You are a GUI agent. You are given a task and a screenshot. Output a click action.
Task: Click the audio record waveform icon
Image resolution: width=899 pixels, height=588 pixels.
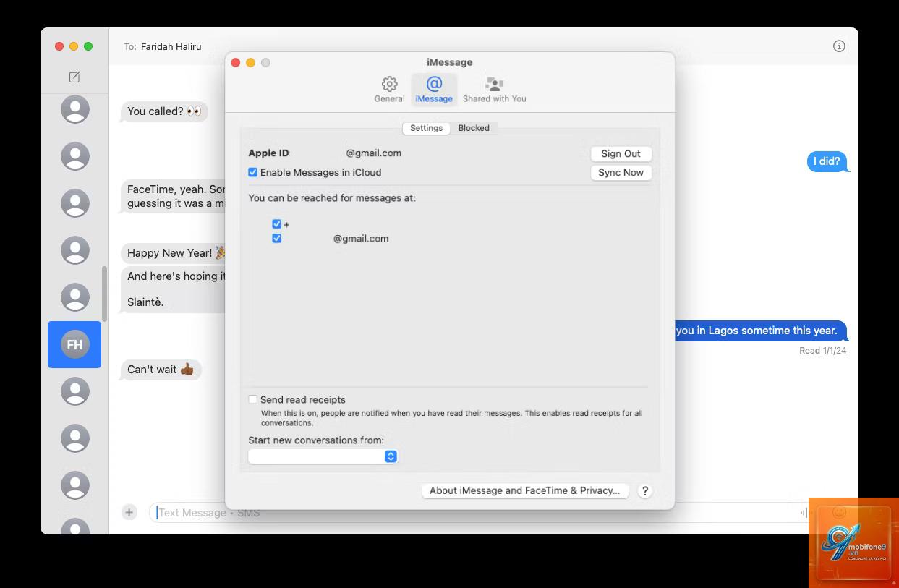[804, 512]
